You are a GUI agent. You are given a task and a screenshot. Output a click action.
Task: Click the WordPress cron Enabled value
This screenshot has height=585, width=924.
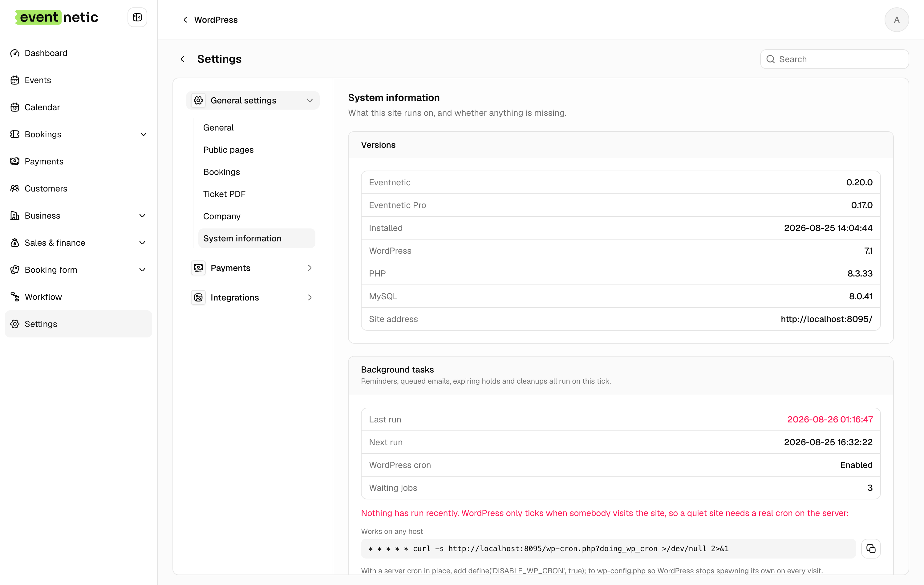point(856,465)
